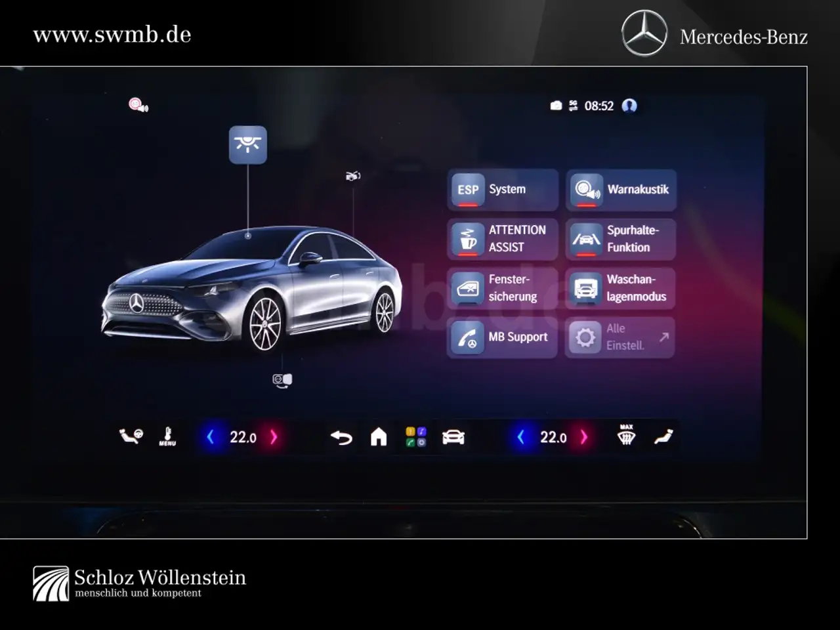Viewport: 840px width, 630px height.
Task: Open the user profile icon
Action: tap(629, 106)
